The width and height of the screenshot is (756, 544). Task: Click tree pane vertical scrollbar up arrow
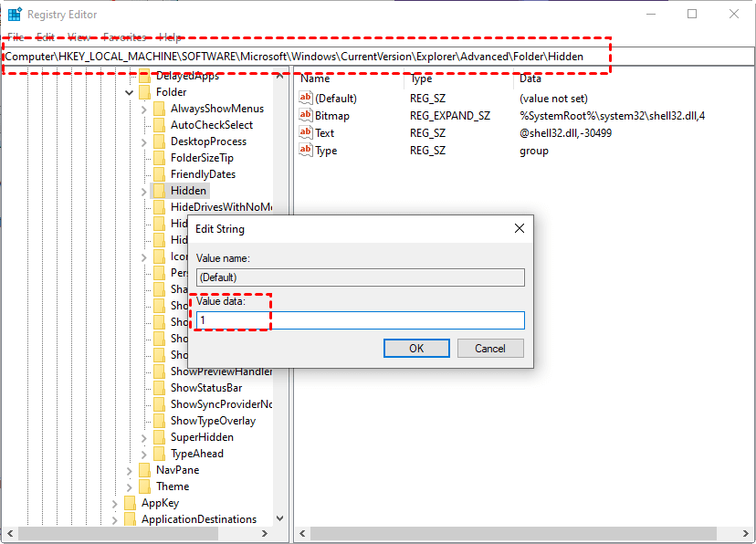click(279, 76)
